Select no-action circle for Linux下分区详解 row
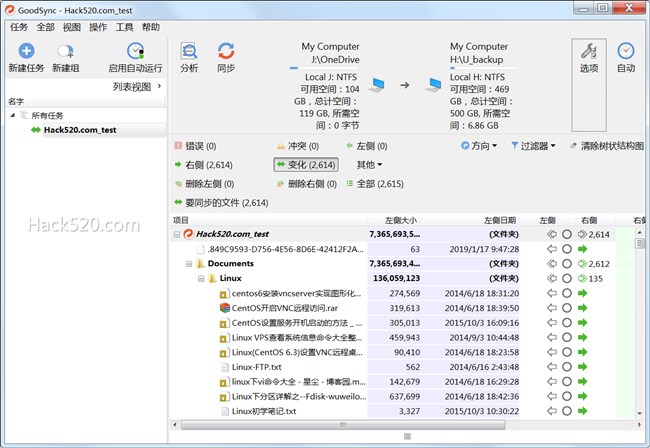650x448 pixels. pyautogui.click(x=567, y=396)
